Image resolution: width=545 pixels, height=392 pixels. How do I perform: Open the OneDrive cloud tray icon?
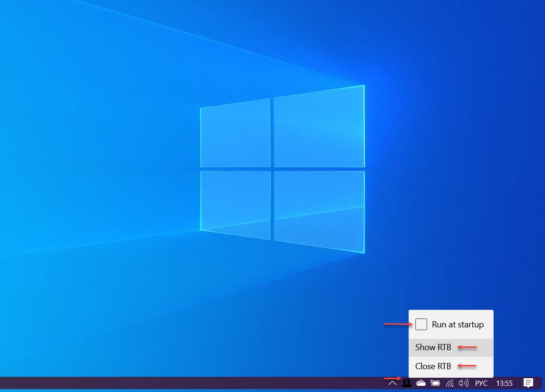pos(421,383)
